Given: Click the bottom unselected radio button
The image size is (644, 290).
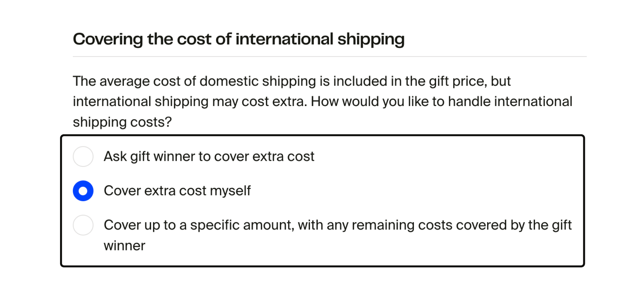Looking at the screenshot, I should pyautogui.click(x=83, y=225).
